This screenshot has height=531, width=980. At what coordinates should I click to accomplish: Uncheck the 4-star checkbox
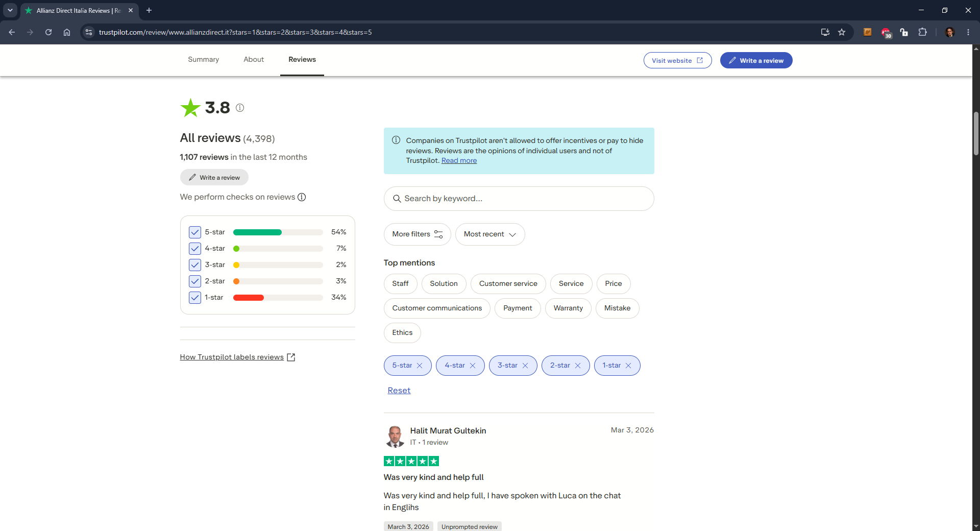tap(195, 249)
